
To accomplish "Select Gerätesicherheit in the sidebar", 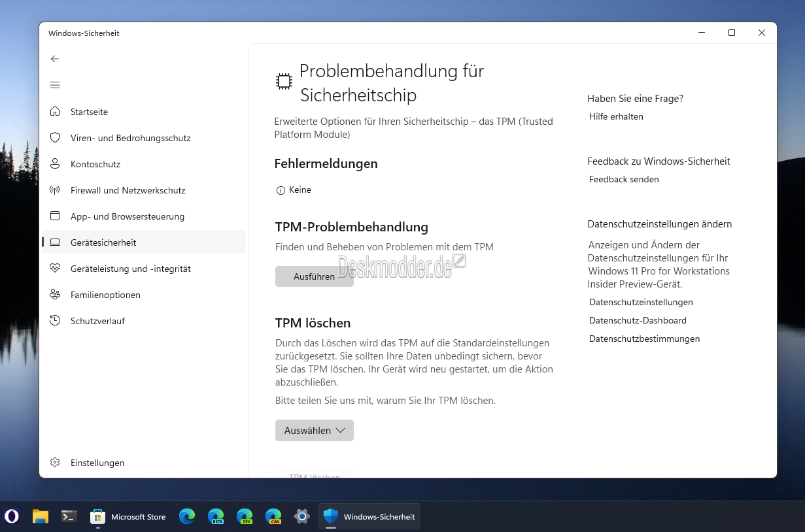I will [144, 242].
